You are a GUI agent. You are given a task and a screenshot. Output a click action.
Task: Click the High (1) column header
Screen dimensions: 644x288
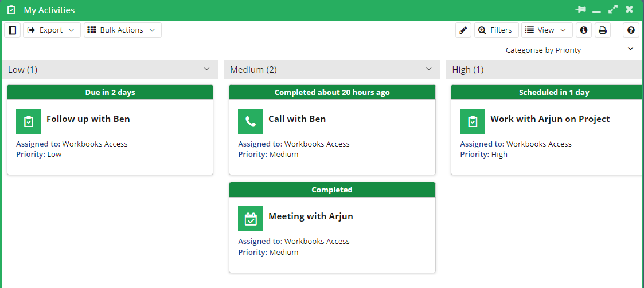pos(545,70)
